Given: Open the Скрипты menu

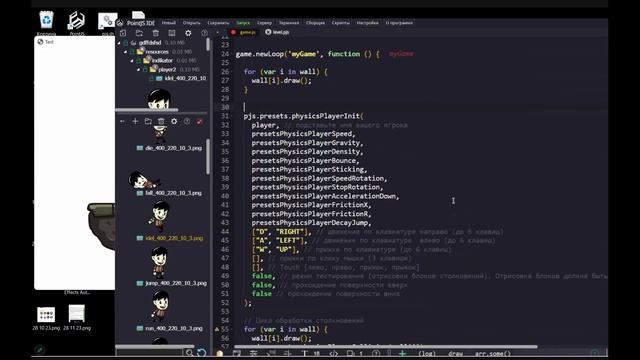Looking at the screenshot, I should (x=340, y=23).
